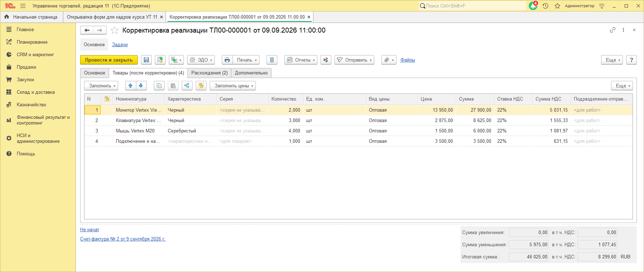Open the ЭДО dropdown

coord(201,60)
